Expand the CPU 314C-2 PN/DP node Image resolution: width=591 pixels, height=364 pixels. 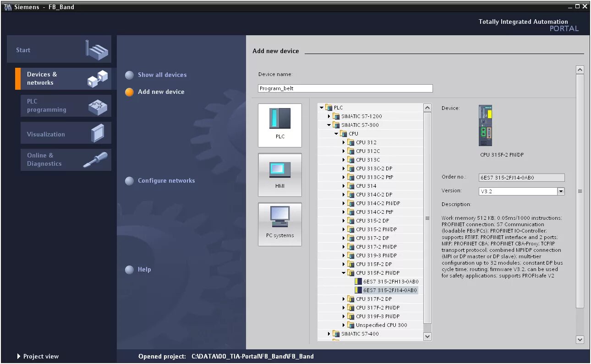pos(344,203)
